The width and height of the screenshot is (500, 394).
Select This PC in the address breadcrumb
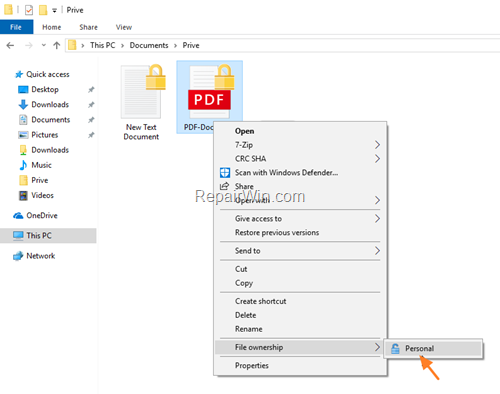point(102,45)
